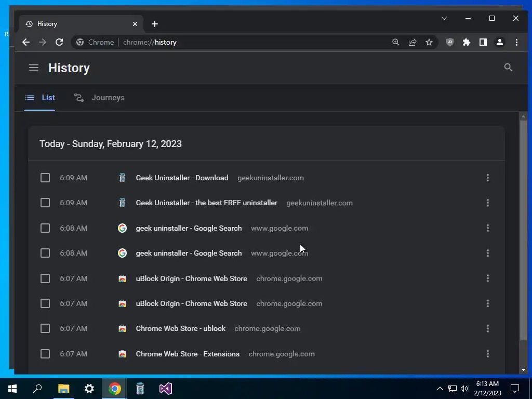Select checkbox for first geek uninstaller Google Search
Screen dimensions: 532x399
(x=45, y=228)
